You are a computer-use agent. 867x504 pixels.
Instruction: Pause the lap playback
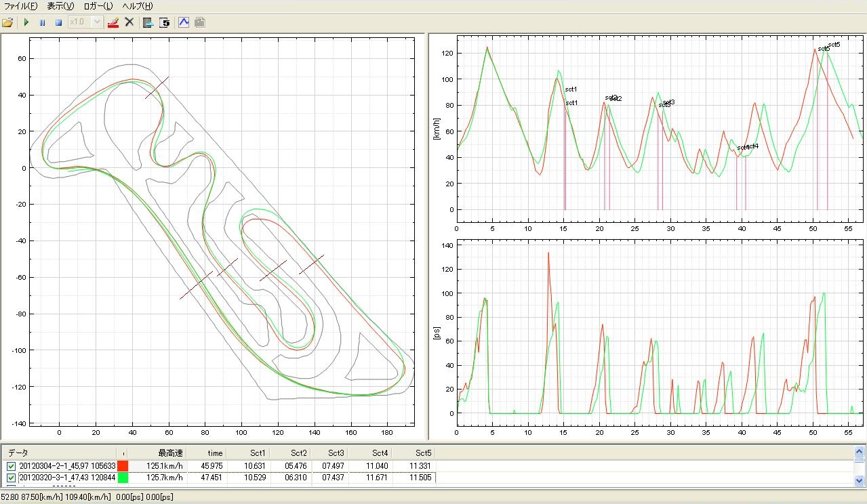(42, 22)
